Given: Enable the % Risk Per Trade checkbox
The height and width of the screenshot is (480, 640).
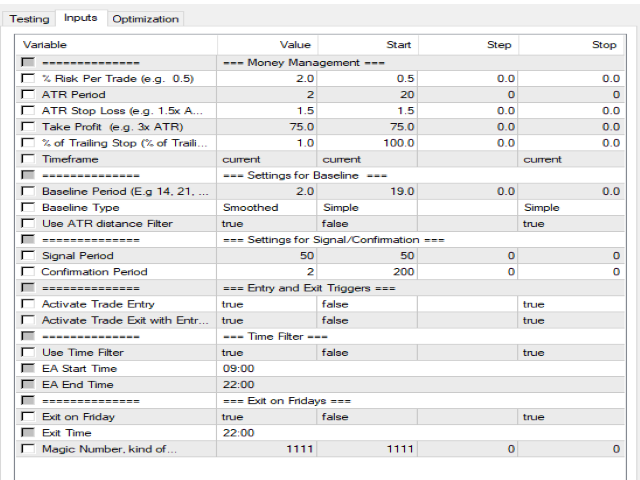Looking at the screenshot, I should pos(28,79).
